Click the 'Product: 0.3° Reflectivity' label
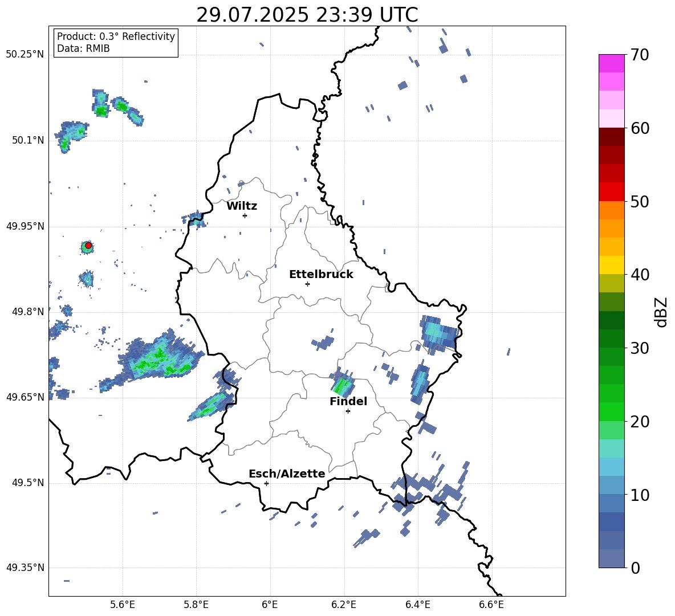The width and height of the screenshot is (675, 616). point(116,36)
